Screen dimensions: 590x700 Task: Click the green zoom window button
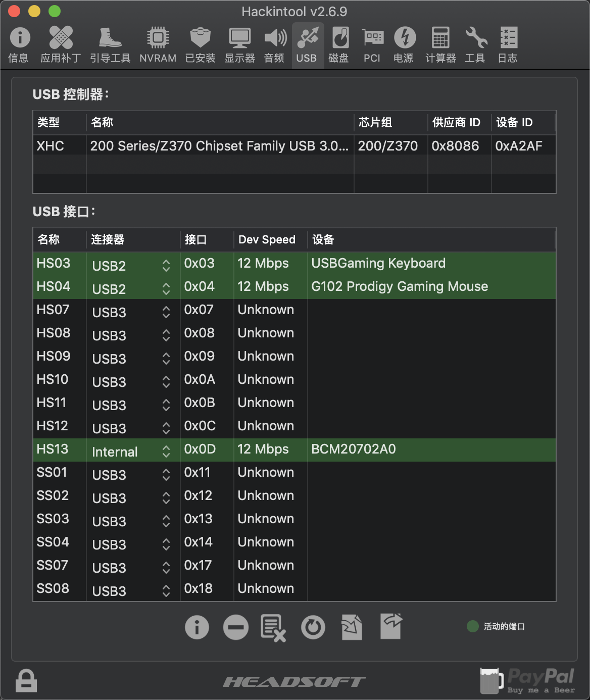[55, 11]
